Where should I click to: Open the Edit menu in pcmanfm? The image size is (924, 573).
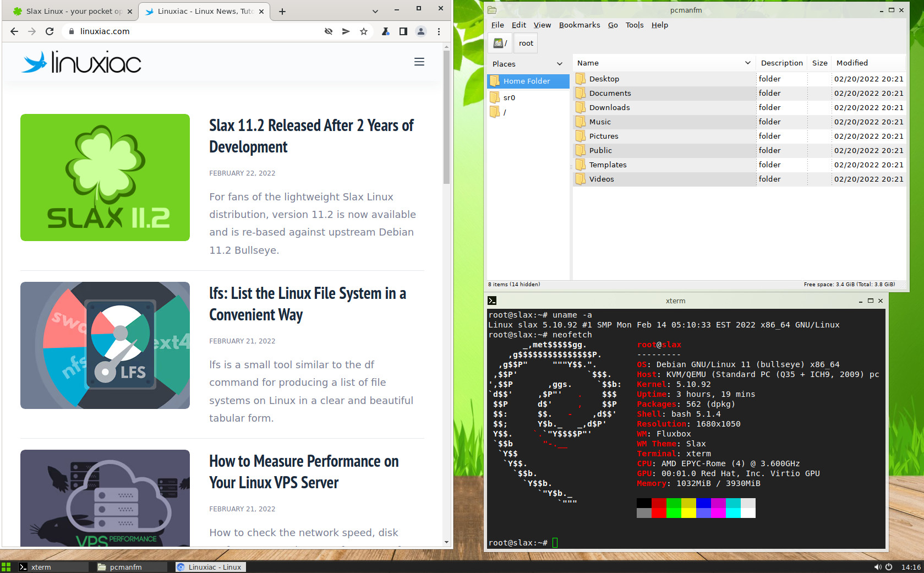[x=519, y=25]
